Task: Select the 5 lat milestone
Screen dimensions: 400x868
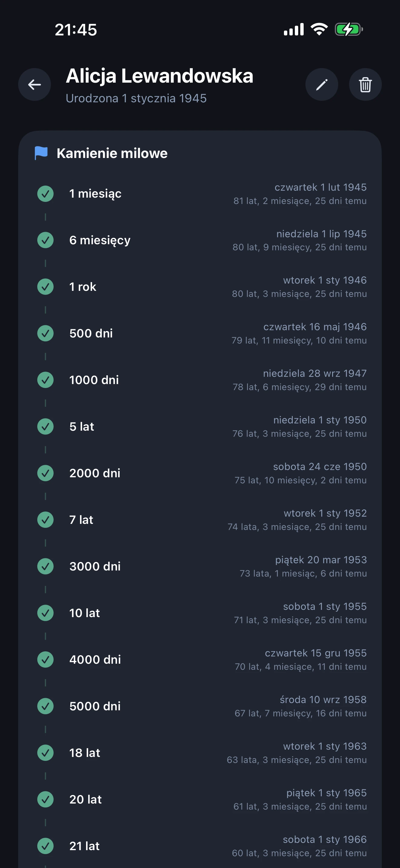Action: coord(82,427)
